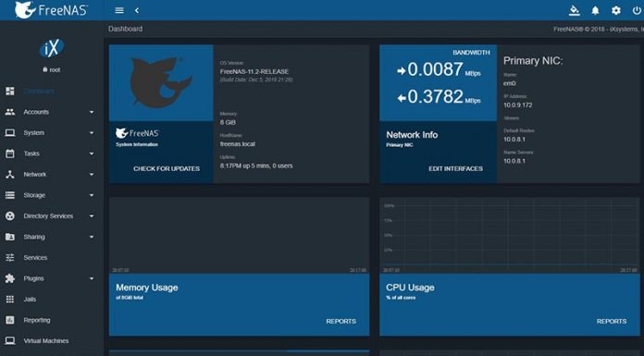Image resolution: width=644 pixels, height=356 pixels.
Task: Open the Sharing sidebar label
Action: [x=34, y=237]
